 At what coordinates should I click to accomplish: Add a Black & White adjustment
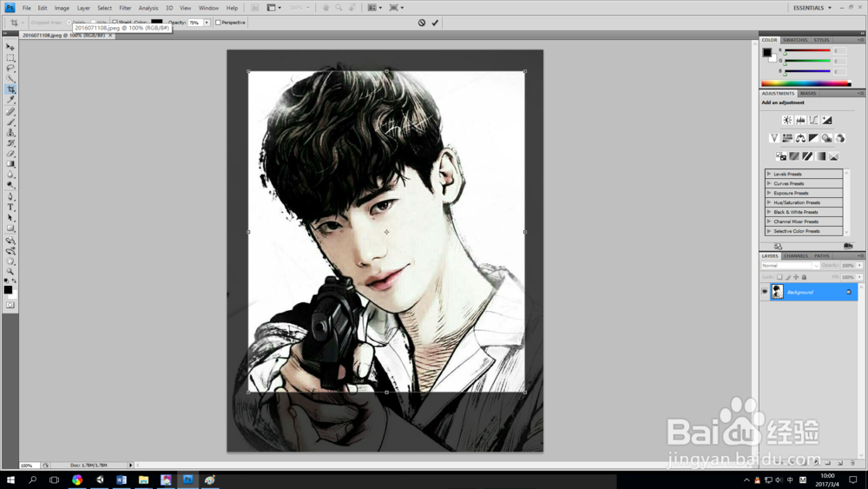click(x=814, y=138)
